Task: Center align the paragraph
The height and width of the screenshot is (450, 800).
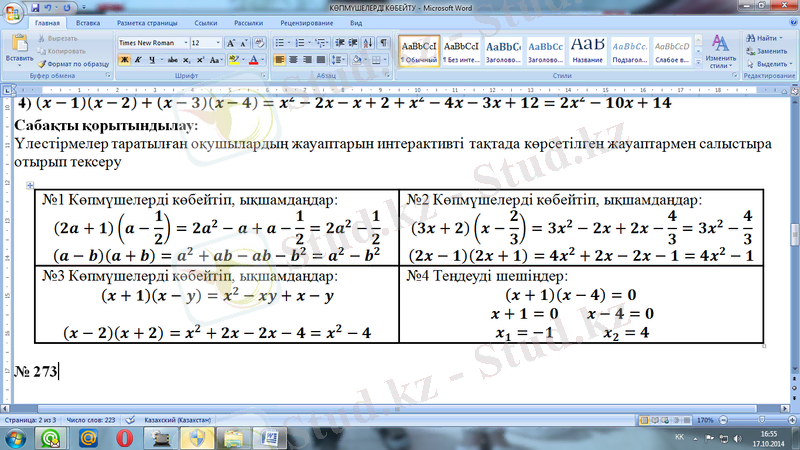Action: point(295,60)
